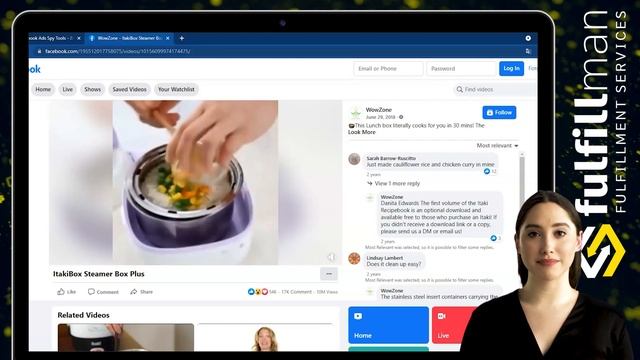Click the reaction emojis next to the count
Screen dimensions: 640x360
258,292
